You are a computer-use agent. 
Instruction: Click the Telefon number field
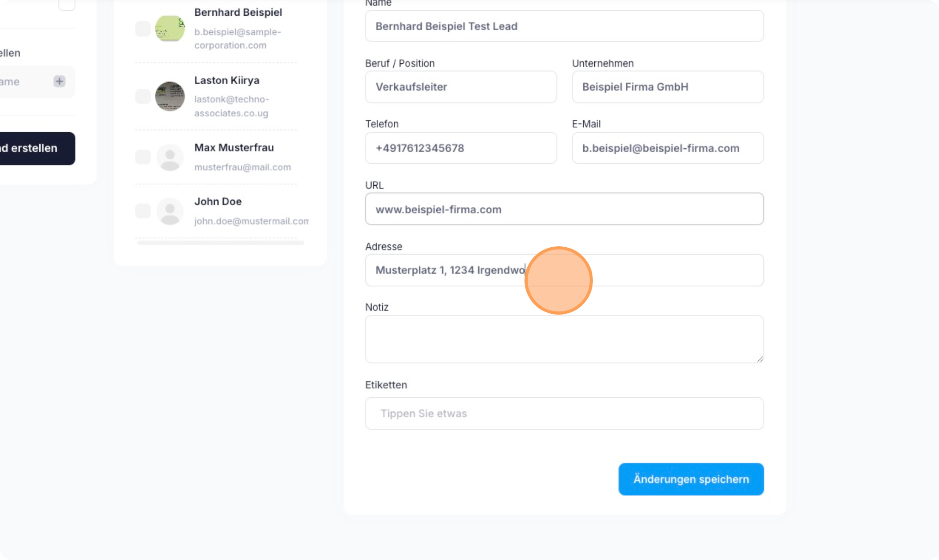[460, 148]
